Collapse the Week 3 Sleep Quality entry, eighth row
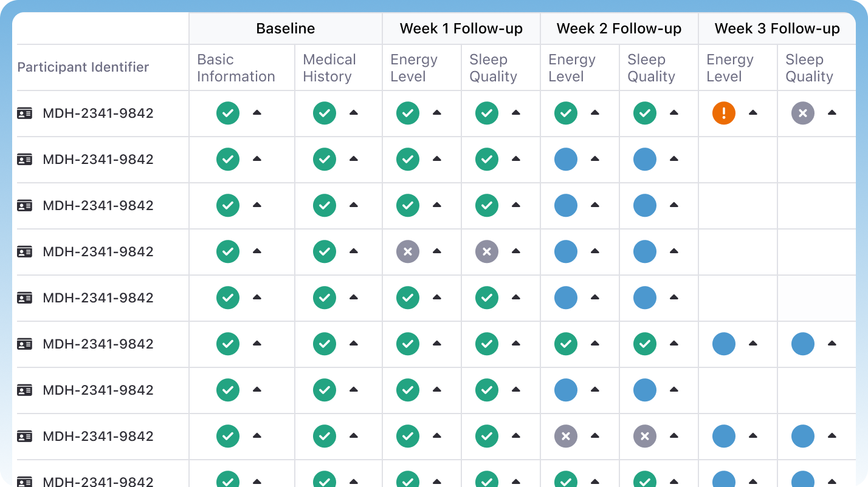Viewport: 868px width, 487px height. pos(833,436)
